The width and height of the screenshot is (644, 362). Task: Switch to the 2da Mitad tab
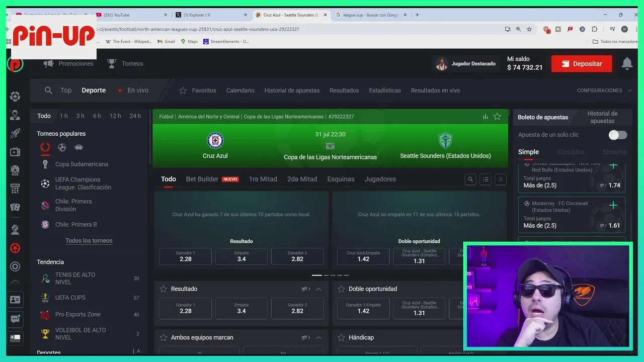302,179
